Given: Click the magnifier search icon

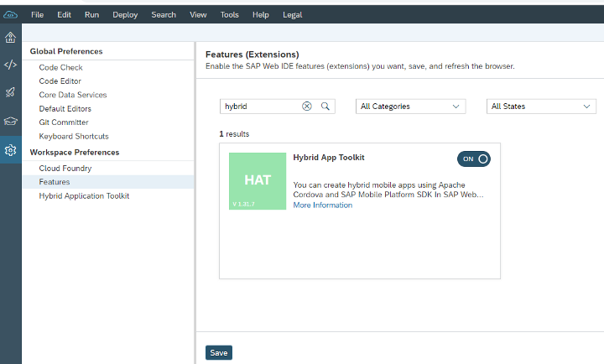Looking at the screenshot, I should [325, 107].
